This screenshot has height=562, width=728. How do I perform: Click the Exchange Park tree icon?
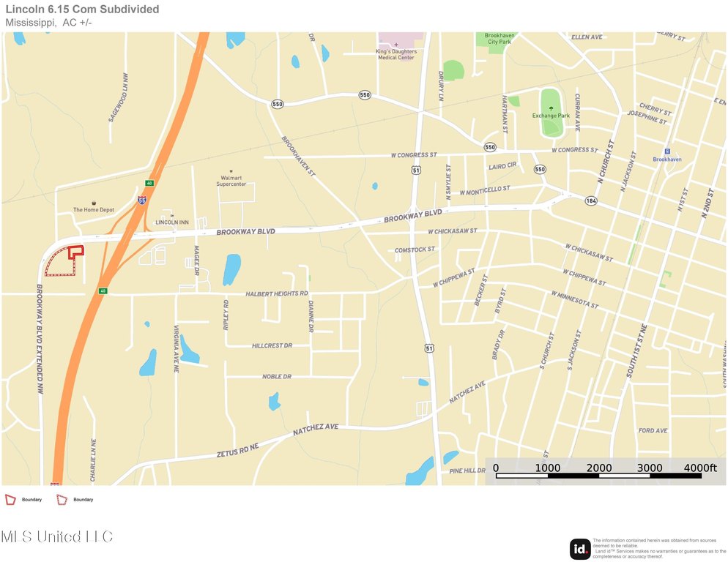coord(551,108)
